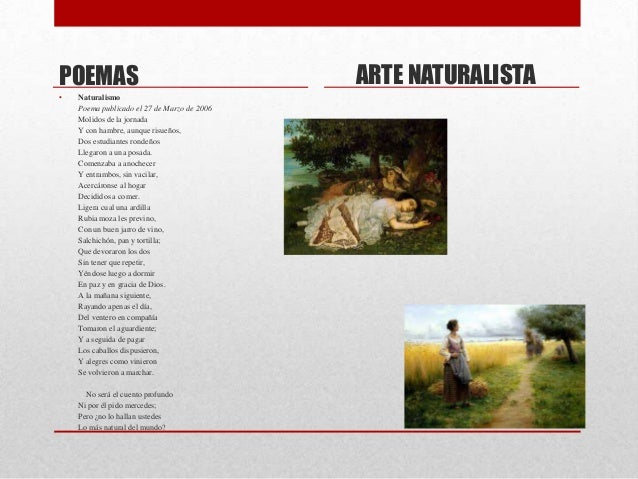Click the line 'Ligera cual una ardilla'
The image size is (638, 479).
point(114,207)
